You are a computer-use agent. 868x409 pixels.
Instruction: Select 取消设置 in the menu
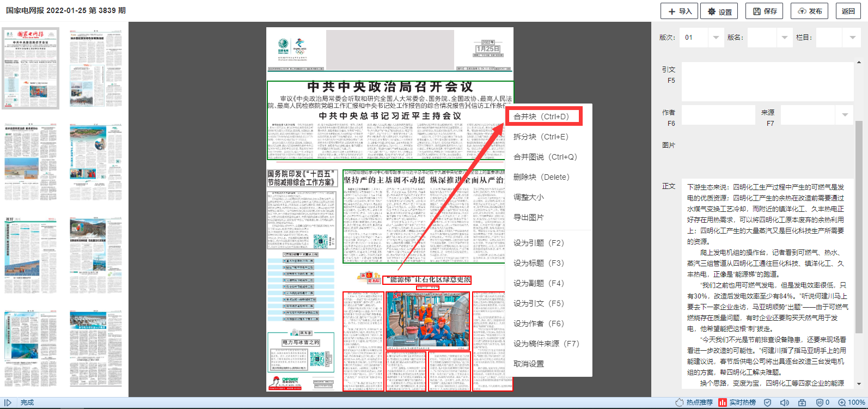pos(549,364)
